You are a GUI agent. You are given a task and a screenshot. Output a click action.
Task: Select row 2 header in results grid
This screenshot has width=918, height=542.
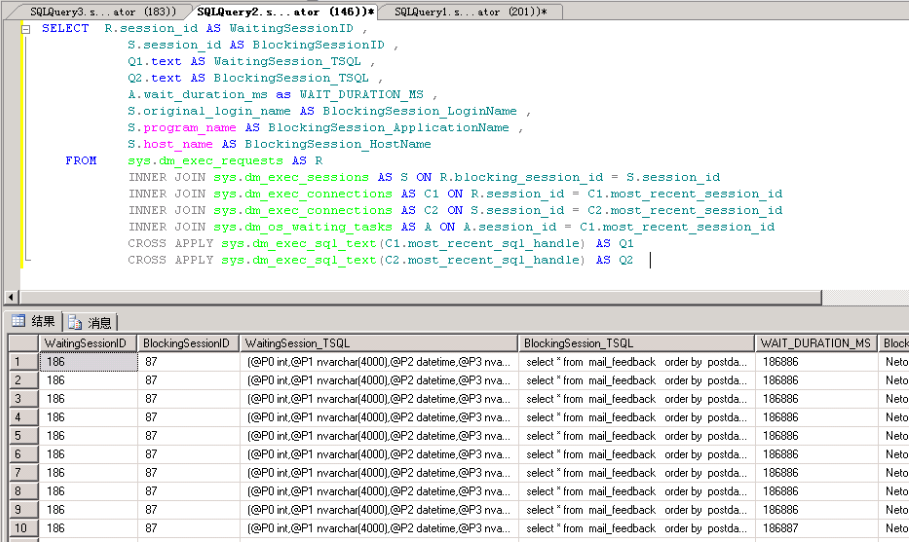click(x=23, y=380)
